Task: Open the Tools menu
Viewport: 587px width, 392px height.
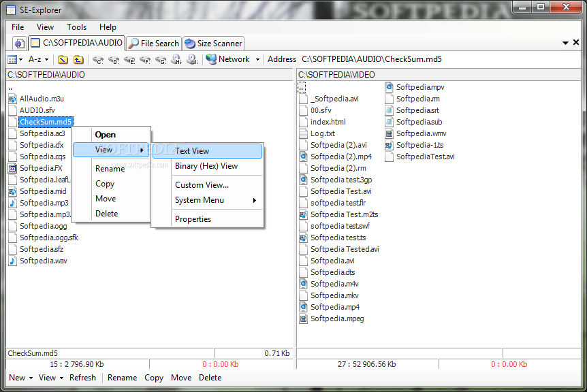Action: pyautogui.click(x=76, y=27)
